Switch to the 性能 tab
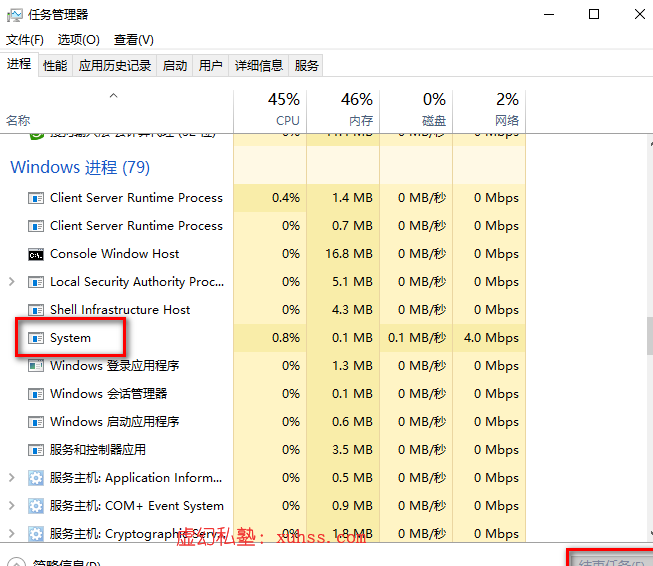Image resolution: width=653 pixels, height=566 pixels. coord(55,65)
